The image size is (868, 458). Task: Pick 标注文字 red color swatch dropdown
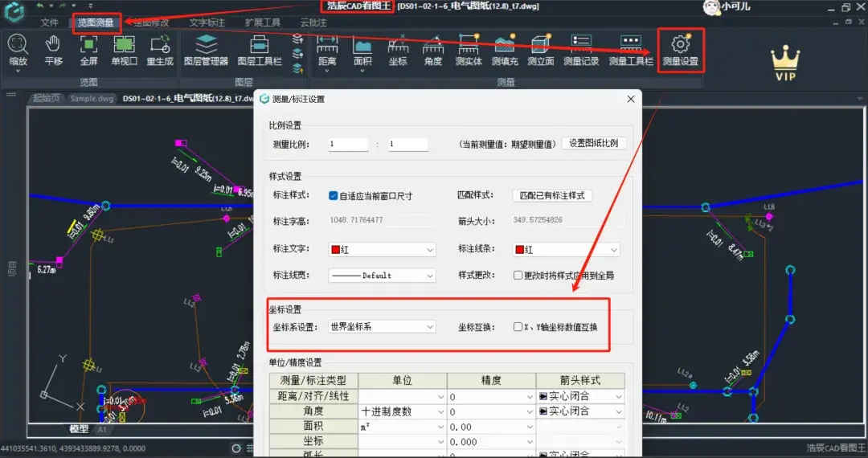pyautogui.click(x=382, y=250)
